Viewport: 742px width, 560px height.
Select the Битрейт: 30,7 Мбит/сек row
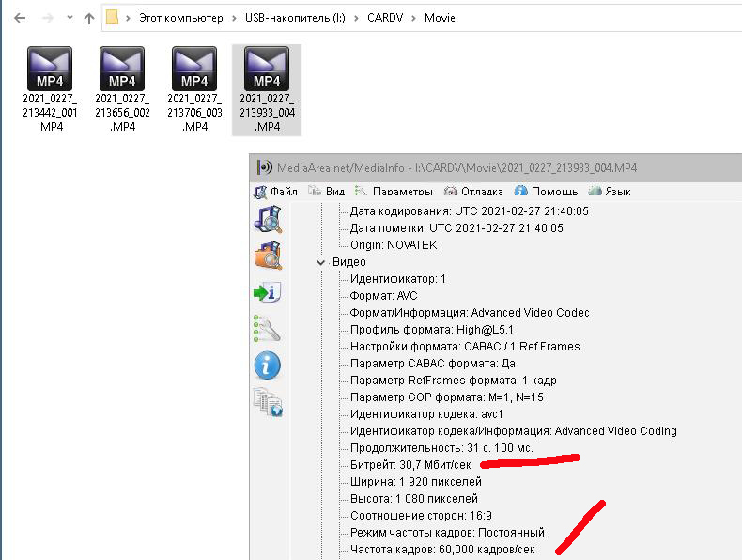tap(410, 465)
